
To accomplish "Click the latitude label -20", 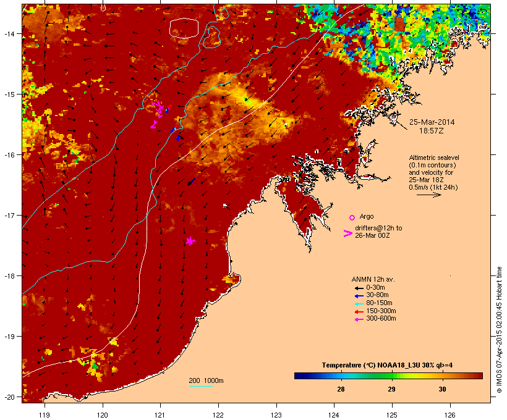I will (x=9, y=397).
